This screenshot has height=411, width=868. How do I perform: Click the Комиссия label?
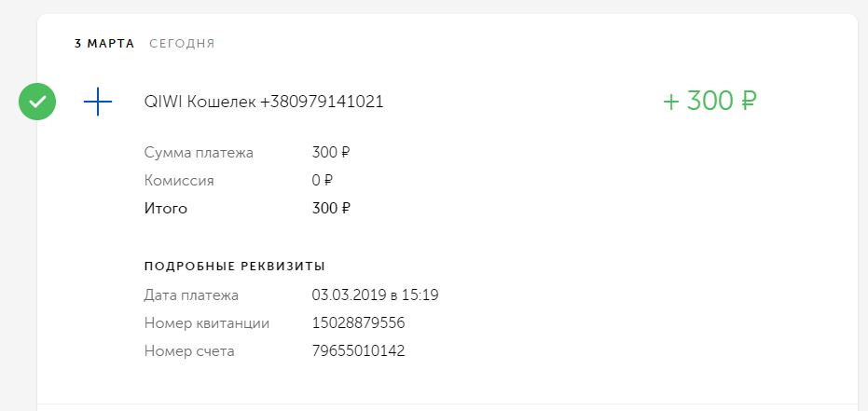pyautogui.click(x=179, y=181)
